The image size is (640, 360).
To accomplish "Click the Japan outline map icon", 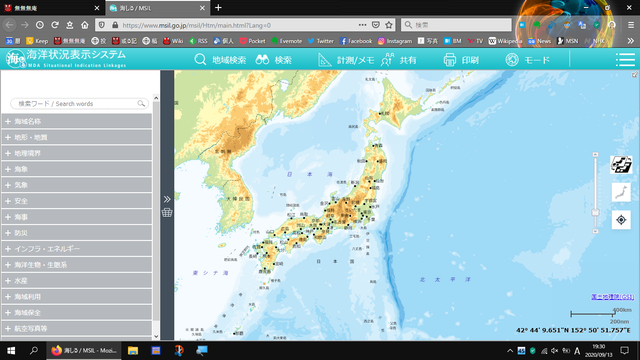I will pyautogui.click(x=621, y=192).
